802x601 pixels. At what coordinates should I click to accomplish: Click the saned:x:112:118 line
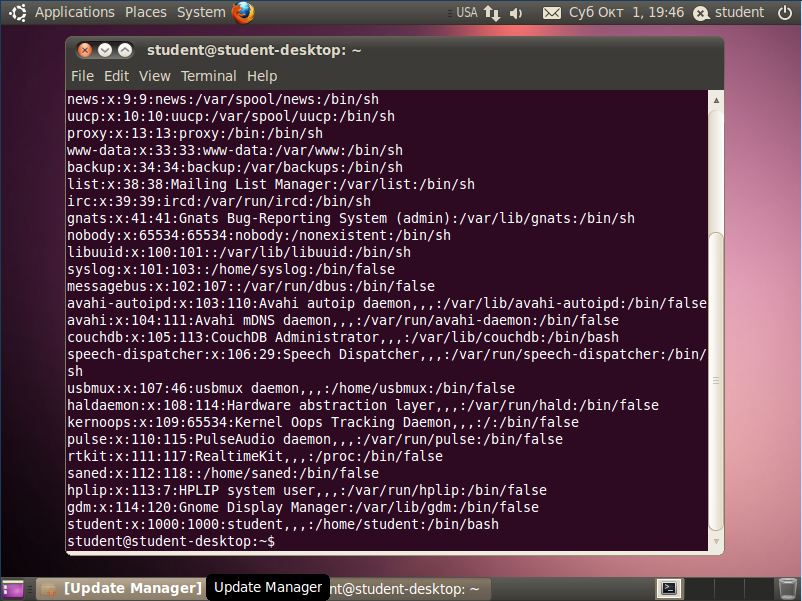(x=223, y=473)
